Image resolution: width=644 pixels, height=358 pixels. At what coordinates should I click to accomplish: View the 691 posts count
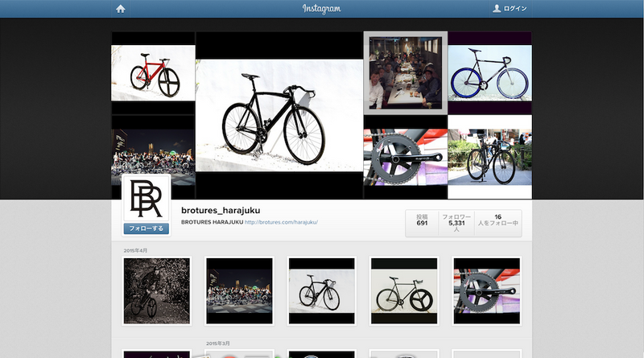click(x=422, y=221)
